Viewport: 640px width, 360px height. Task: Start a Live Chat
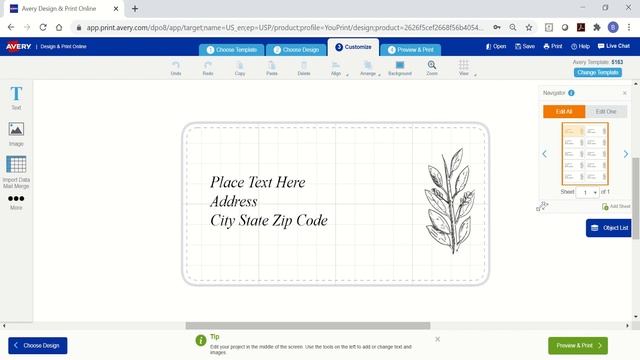[613, 46]
